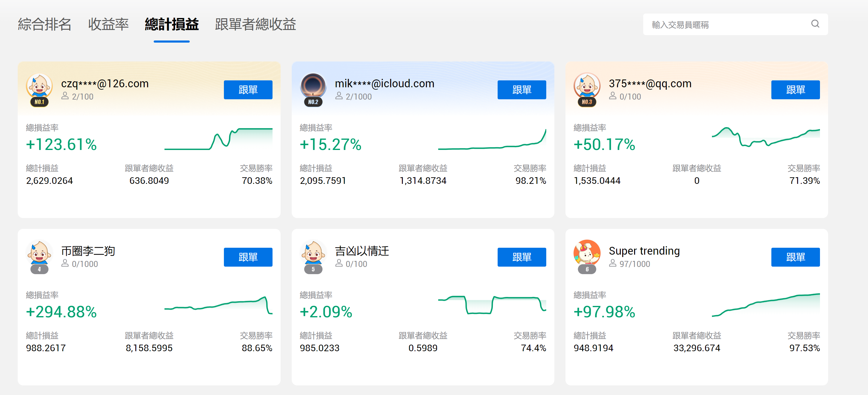Copy-trade 375****@qq.com via 跟單 button
Viewport: 868px width, 395px height.
click(x=795, y=90)
